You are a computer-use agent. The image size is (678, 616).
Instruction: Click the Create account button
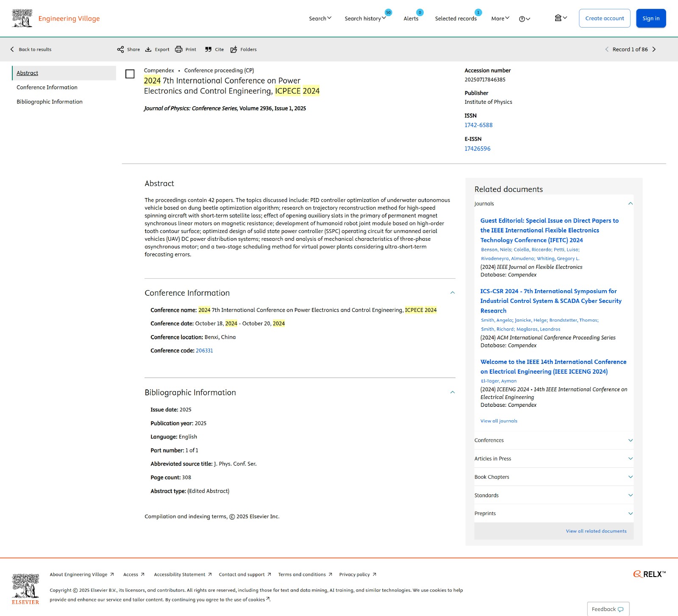[605, 18]
